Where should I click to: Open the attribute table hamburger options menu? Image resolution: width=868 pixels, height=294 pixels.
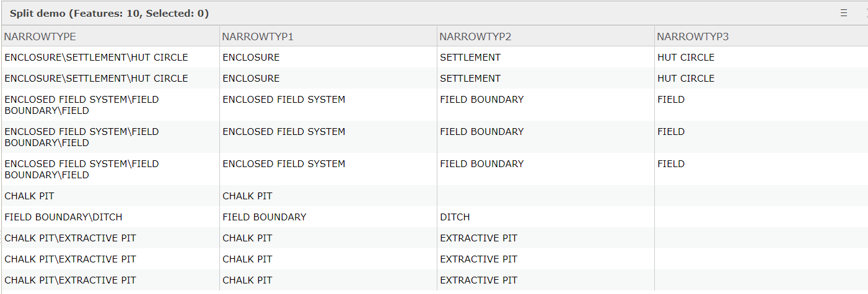[844, 13]
